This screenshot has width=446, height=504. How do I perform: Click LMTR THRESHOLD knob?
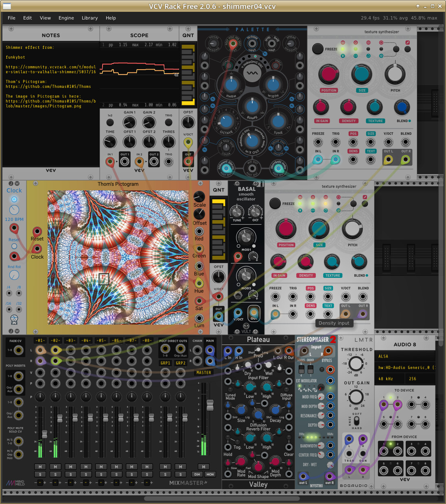(356, 364)
